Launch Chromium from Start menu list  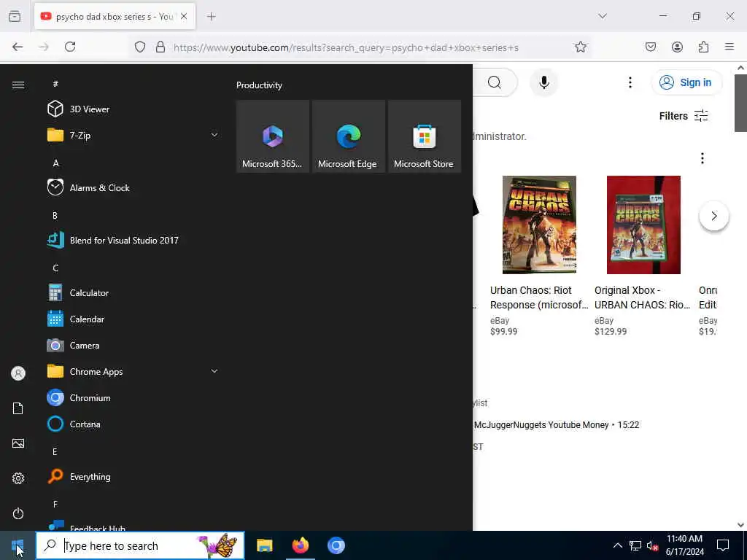[x=133, y=397]
